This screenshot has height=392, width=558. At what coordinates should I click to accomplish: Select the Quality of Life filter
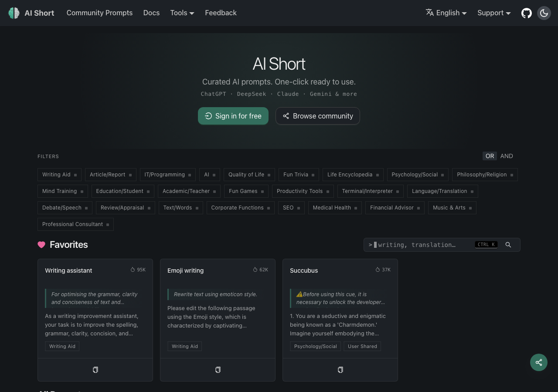coord(249,175)
